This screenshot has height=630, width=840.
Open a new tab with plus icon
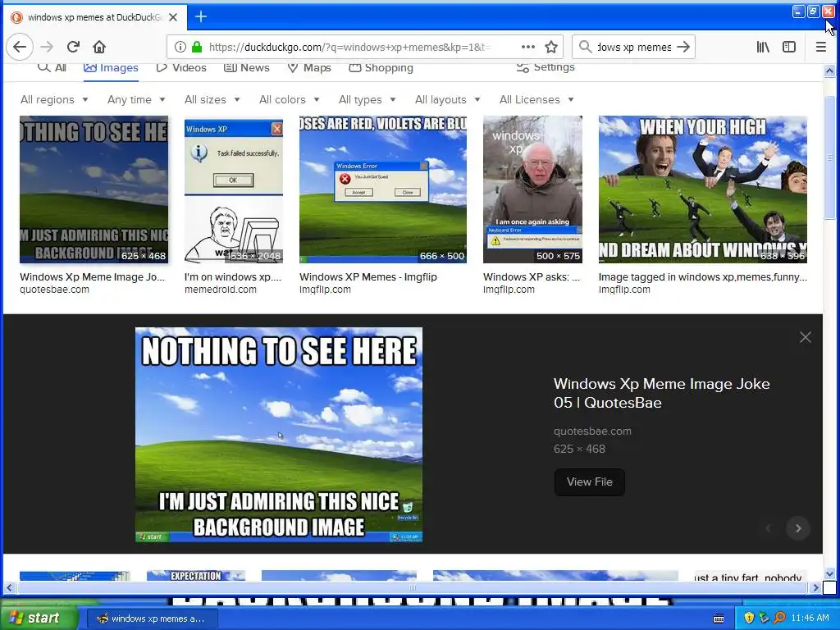(x=201, y=17)
